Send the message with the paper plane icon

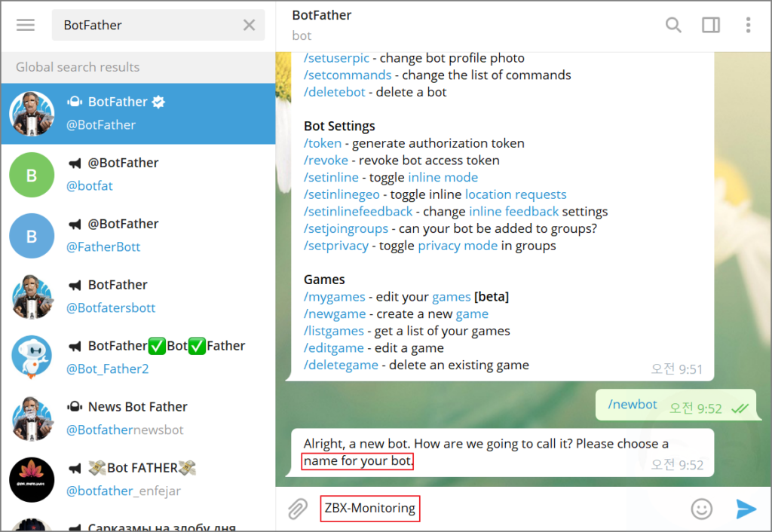pos(745,509)
